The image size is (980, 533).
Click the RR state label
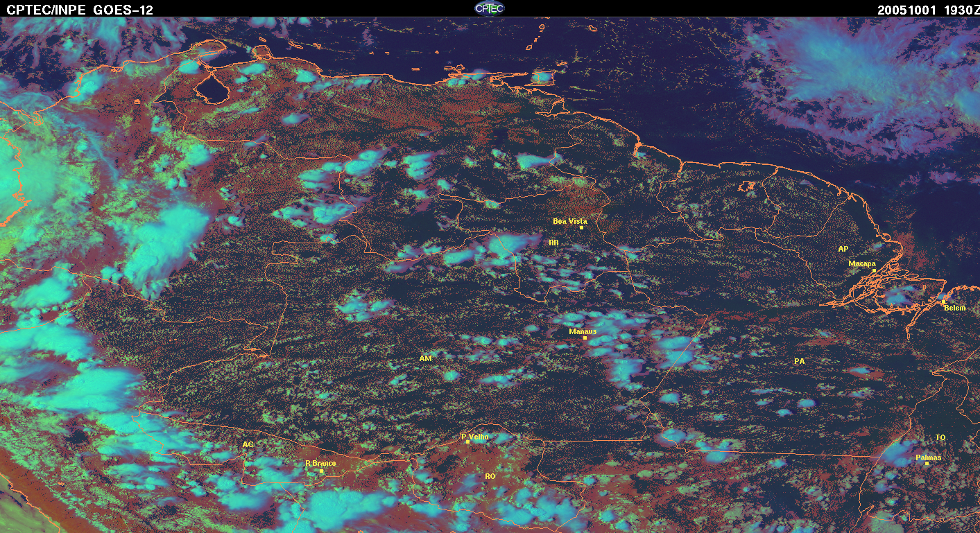553,243
